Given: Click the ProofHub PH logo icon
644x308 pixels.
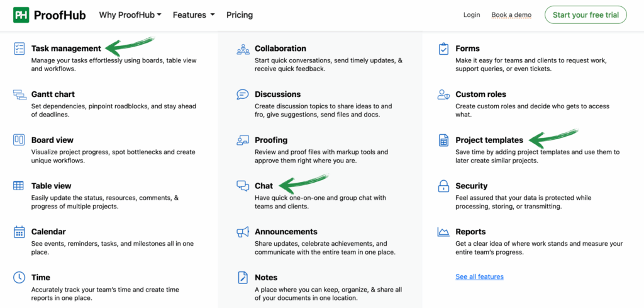Looking at the screenshot, I should point(21,15).
